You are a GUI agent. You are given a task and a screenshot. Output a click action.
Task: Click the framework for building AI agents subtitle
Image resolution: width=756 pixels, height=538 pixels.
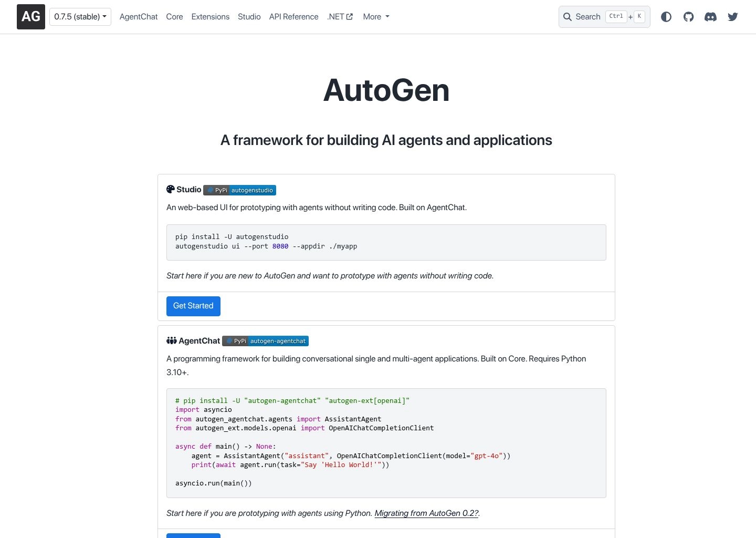coord(386,140)
